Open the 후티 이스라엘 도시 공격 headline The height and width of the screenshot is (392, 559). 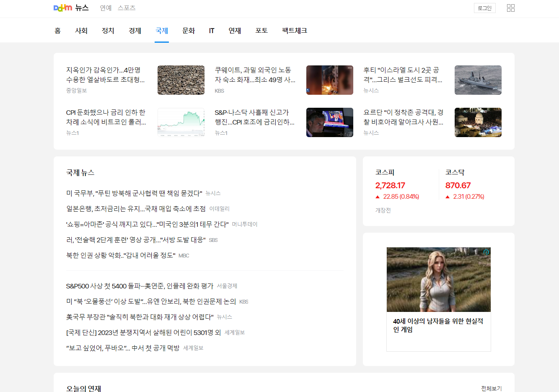403,75
